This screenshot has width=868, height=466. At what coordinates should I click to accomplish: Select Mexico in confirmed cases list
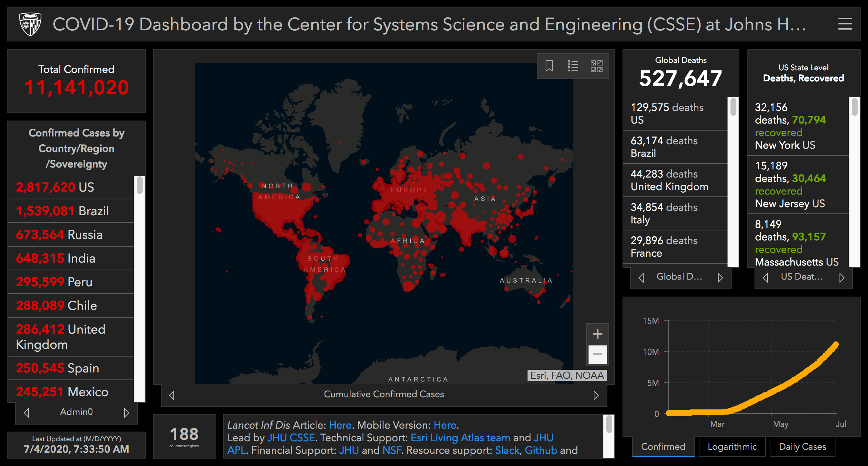pyautogui.click(x=71, y=392)
